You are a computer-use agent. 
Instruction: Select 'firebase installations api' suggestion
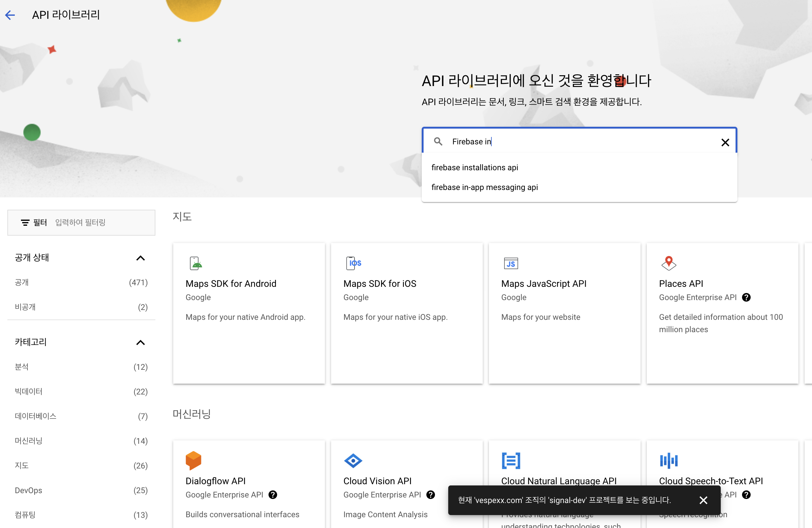point(474,167)
